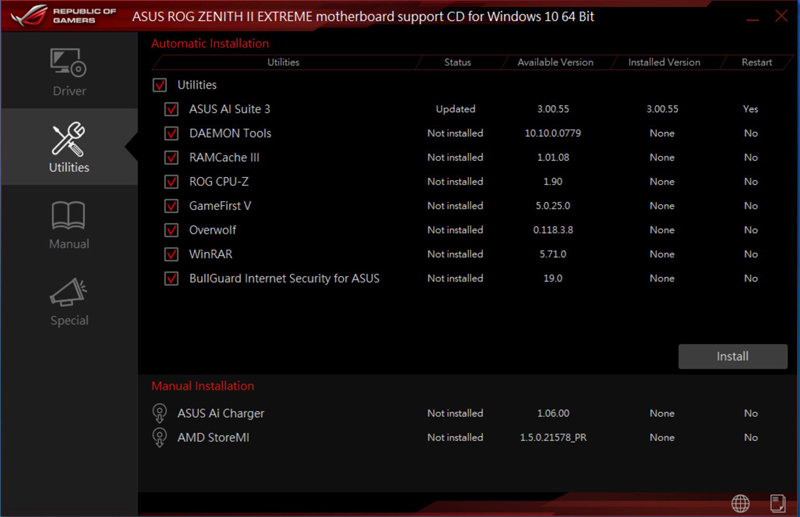The height and width of the screenshot is (517, 800).
Task: Switch to the Manual tab label
Action: click(x=69, y=244)
